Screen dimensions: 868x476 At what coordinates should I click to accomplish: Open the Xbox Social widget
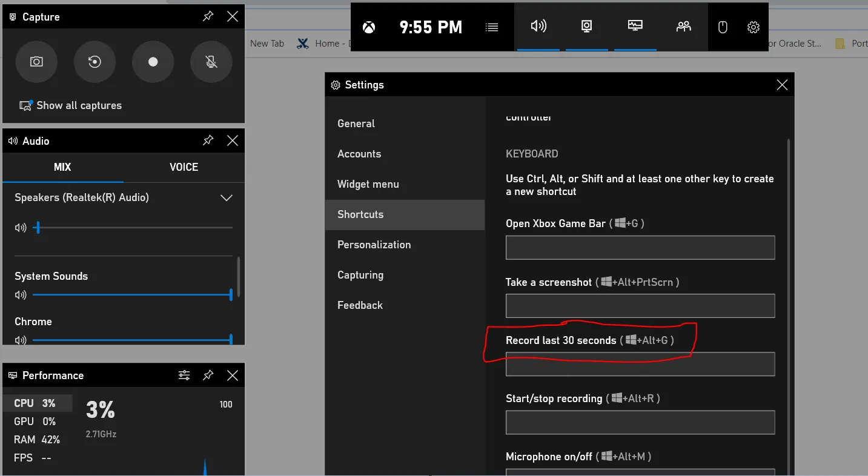click(x=683, y=27)
